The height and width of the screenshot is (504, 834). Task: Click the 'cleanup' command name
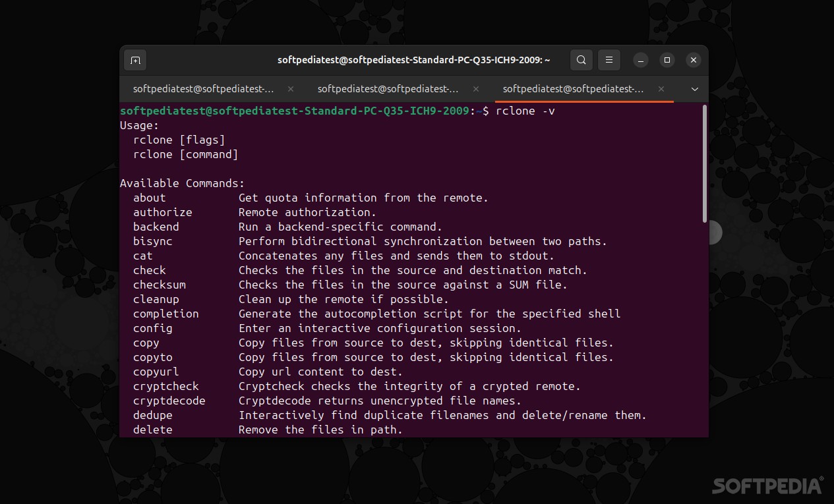(156, 299)
